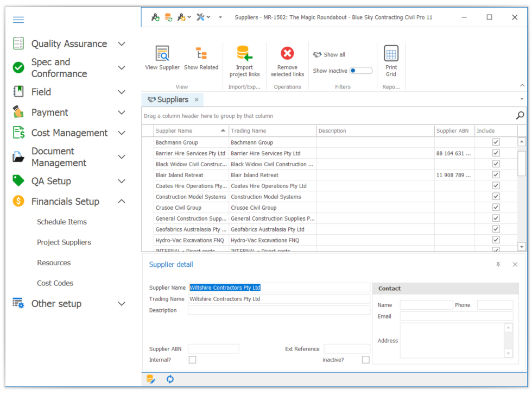Pin the Supplier detail panel
This screenshot has height=394, width=532.
click(x=498, y=265)
